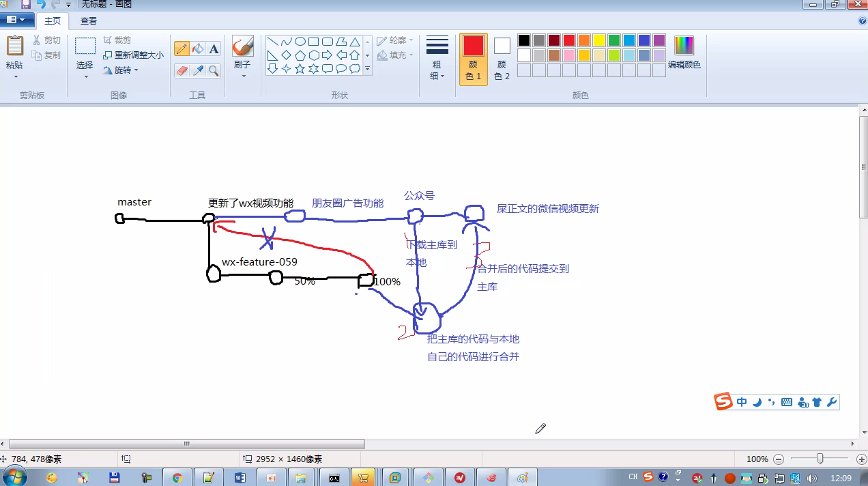Open Chrome from the taskbar
The height and width of the screenshot is (486, 868).
point(177,477)
